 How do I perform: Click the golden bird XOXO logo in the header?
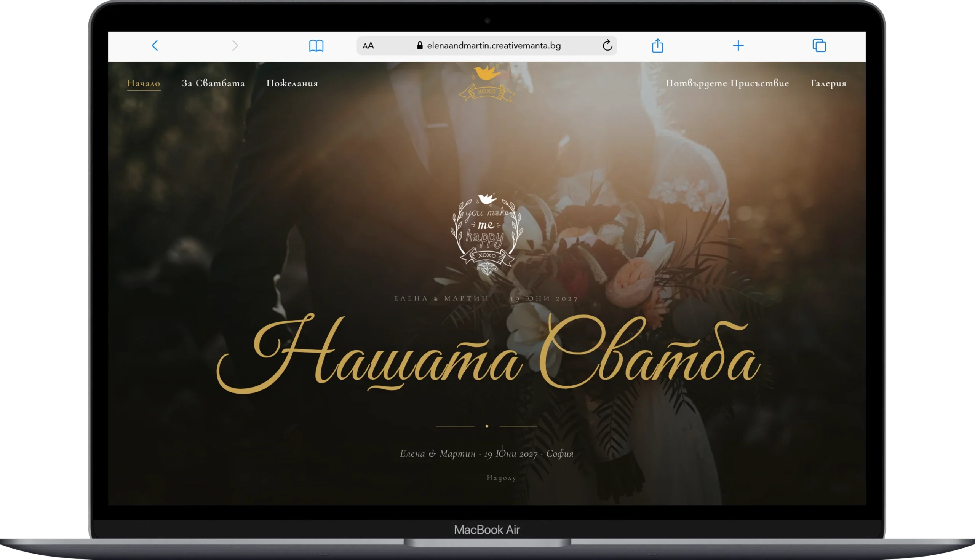click(487, 83)
